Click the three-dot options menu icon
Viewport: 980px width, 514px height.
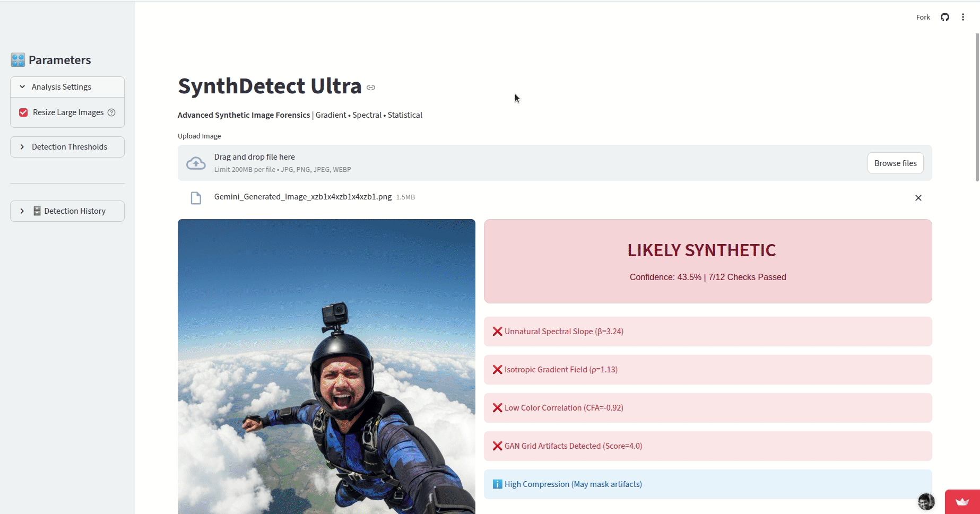coord(964,17)
